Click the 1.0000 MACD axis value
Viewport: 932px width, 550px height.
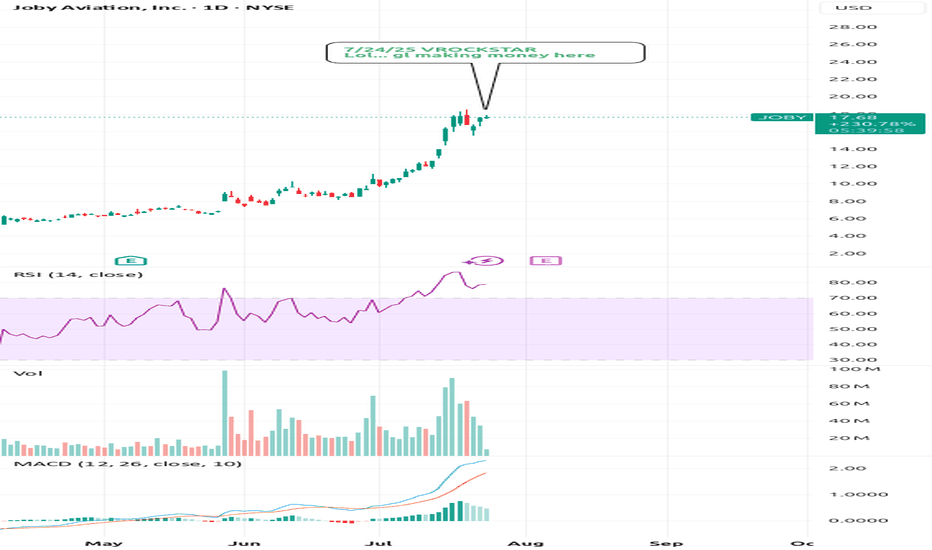[x=858, y=494]
